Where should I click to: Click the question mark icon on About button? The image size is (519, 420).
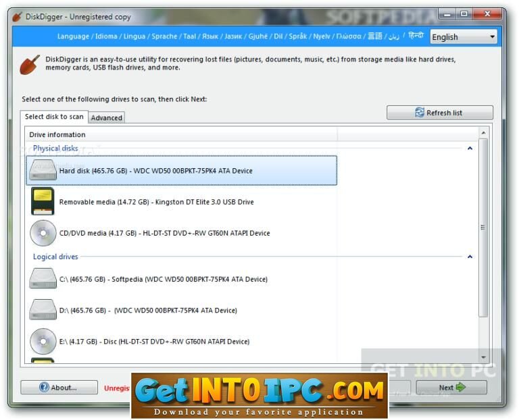coord(44,387)
